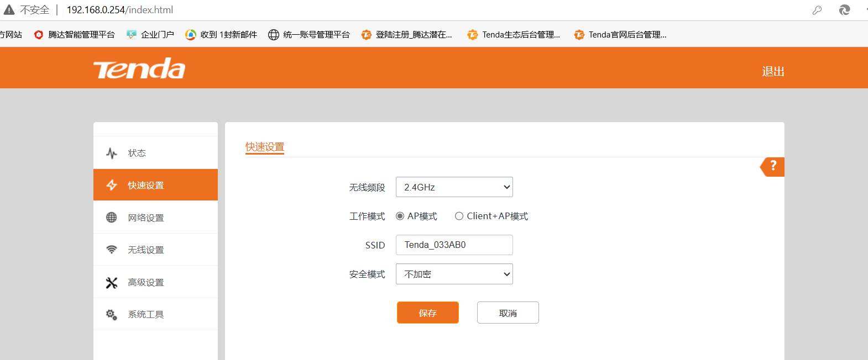868x360 pixels.
Task: Click the 不安全 security label
Action: click(35, 10)
